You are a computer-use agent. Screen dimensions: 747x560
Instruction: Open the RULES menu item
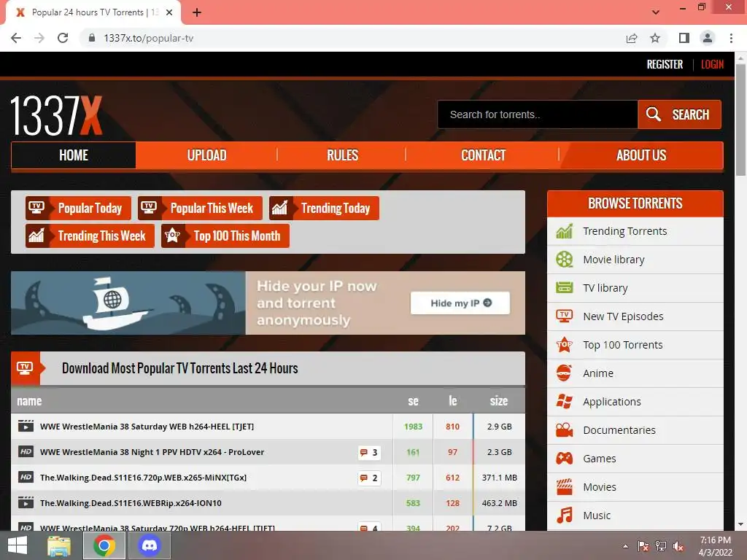[x=342, y=155]
